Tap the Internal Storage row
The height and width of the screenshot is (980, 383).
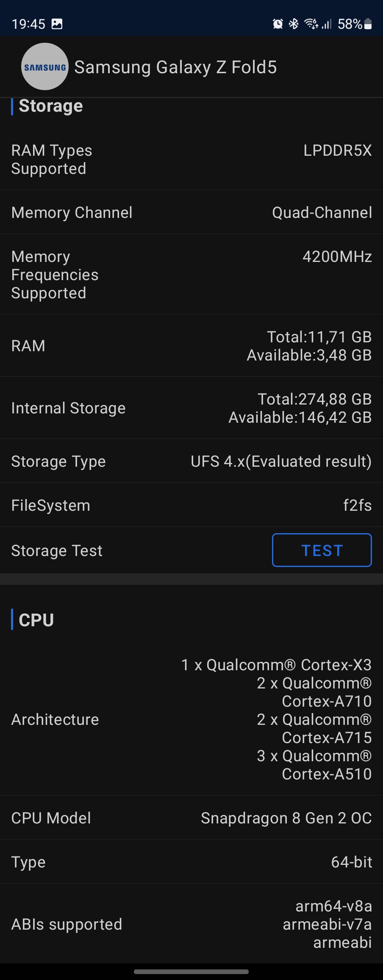point(191,408)
